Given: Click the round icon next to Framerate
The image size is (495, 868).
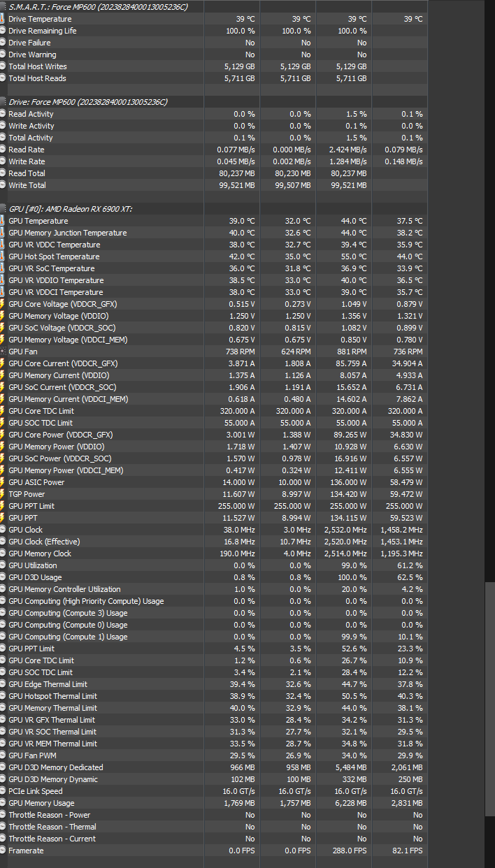Looking at the screenshot, I should 3,851.
